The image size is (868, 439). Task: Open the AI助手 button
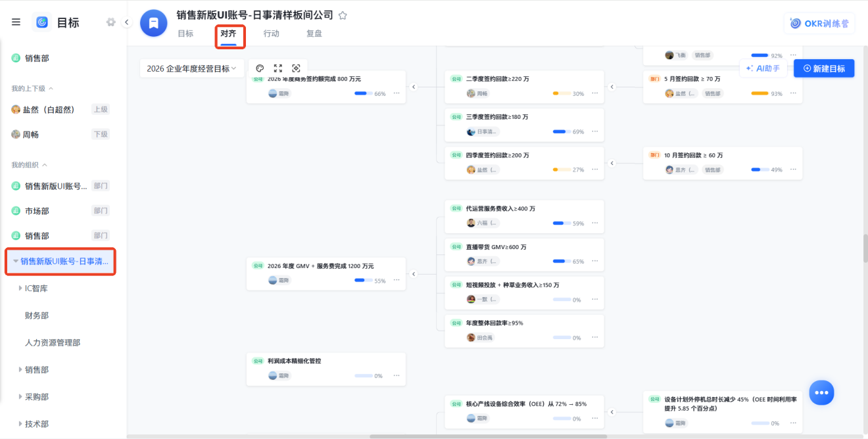pos(763,68)
